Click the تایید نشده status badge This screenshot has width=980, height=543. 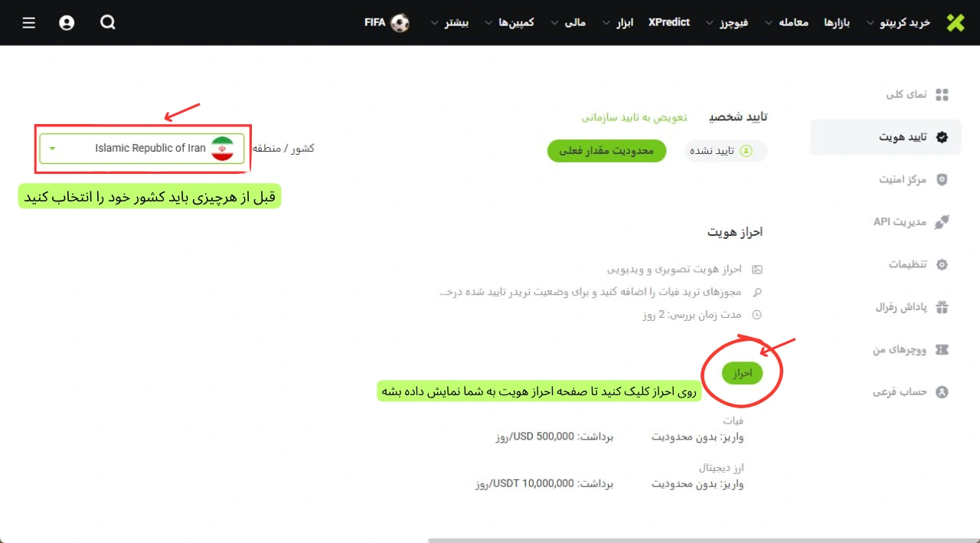726,151
